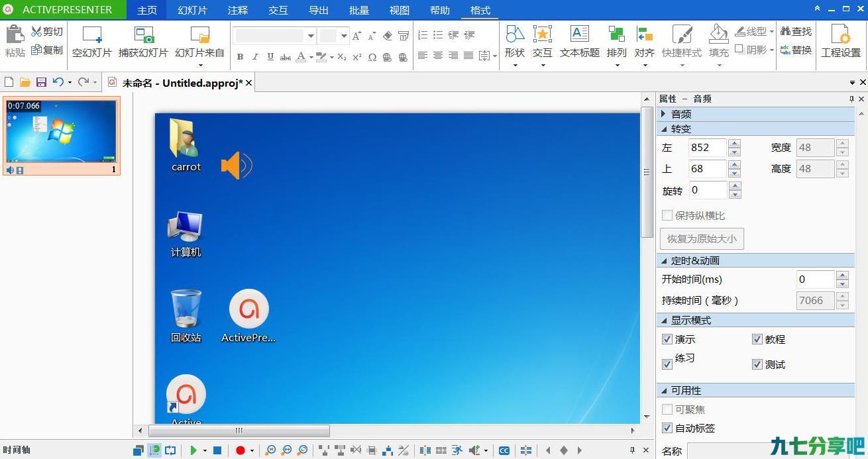Switch to the Home (主页) ribbon tab
This screenshot has width=868, height=459.
pyautogui.click(x=147, y=10)
